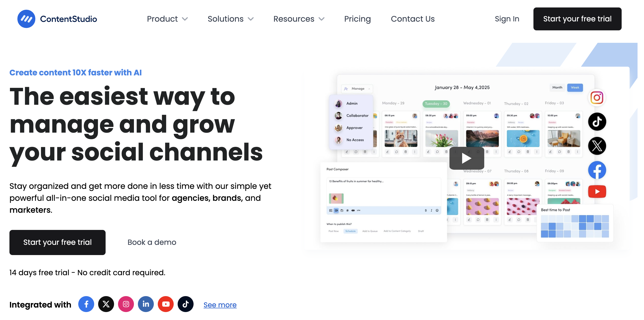The height and width of the screenshot is (320, 644).
Task: Click comment icon on 10:00 pm post
Action: [x=560, y=152]
